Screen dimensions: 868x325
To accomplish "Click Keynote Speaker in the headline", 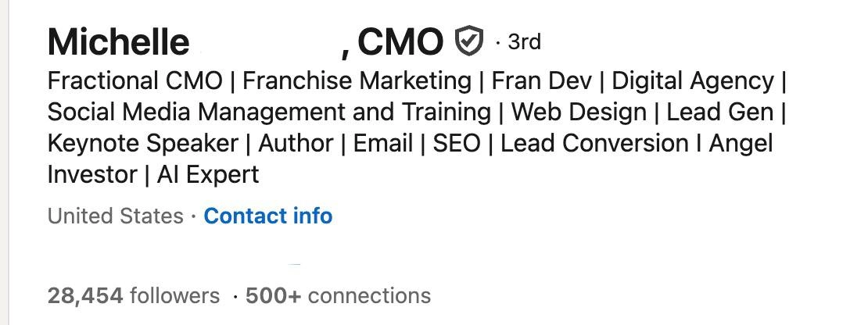I will (x=143, y=145).
